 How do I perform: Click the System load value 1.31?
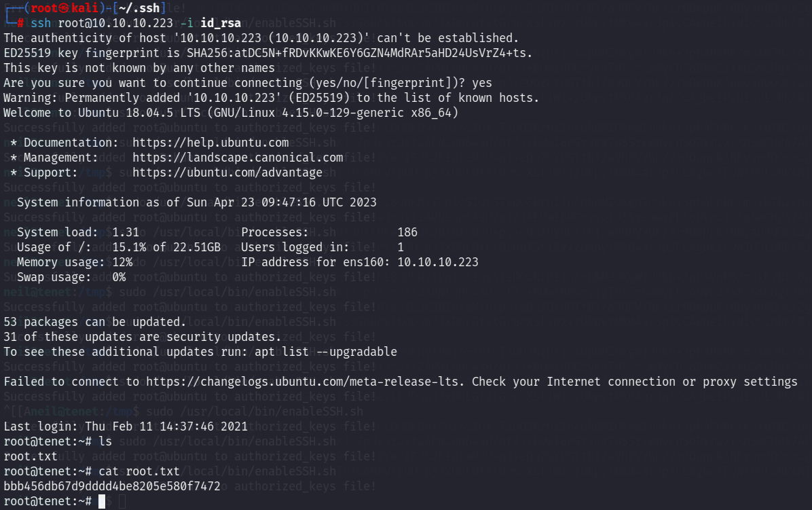point(126,232)
